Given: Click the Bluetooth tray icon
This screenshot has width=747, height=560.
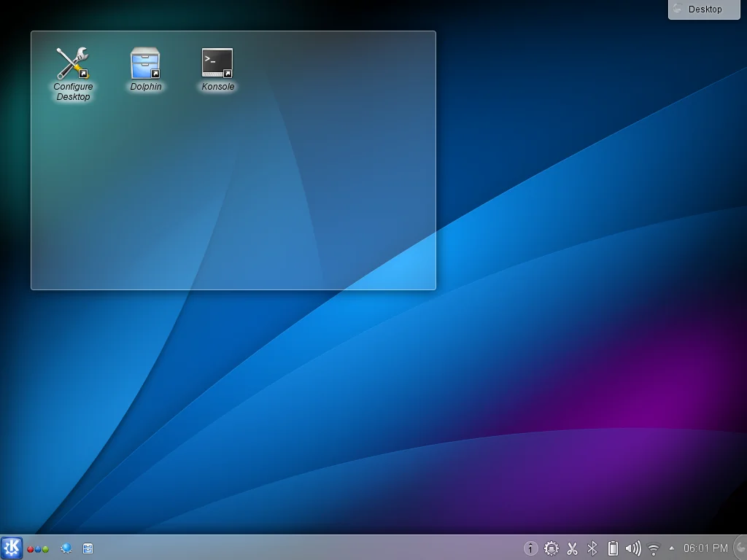Looking at the screenshot, I should pyautogui.click(x=592, y=548).
